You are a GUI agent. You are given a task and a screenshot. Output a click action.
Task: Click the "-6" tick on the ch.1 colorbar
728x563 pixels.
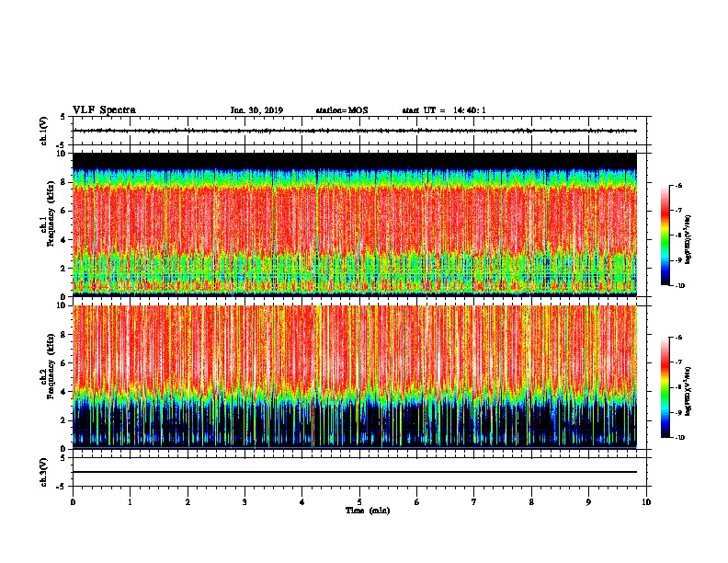click(x=678, y=186)
